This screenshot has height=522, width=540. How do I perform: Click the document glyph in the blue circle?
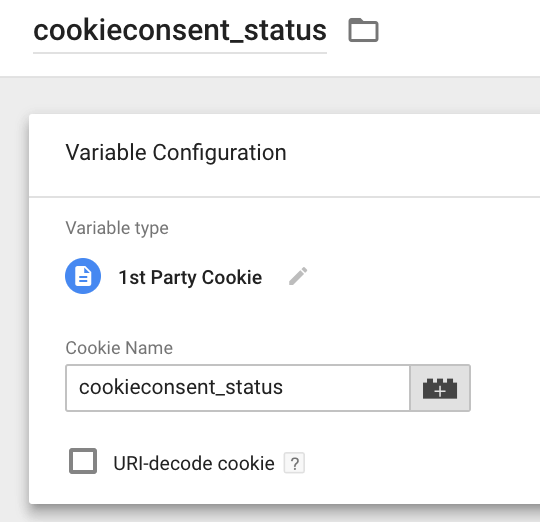[x=83, y=276]
